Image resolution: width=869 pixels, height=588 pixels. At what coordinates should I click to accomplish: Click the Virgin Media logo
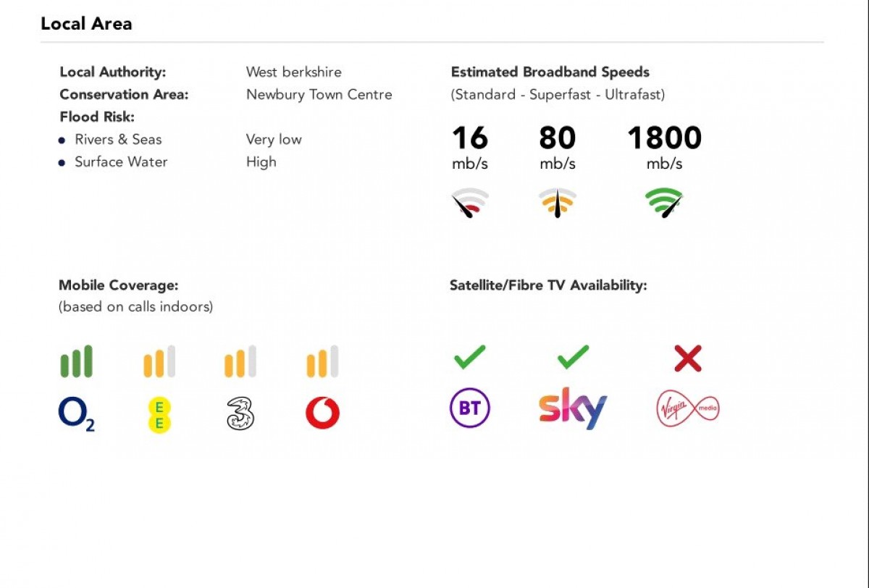point(687,408)
